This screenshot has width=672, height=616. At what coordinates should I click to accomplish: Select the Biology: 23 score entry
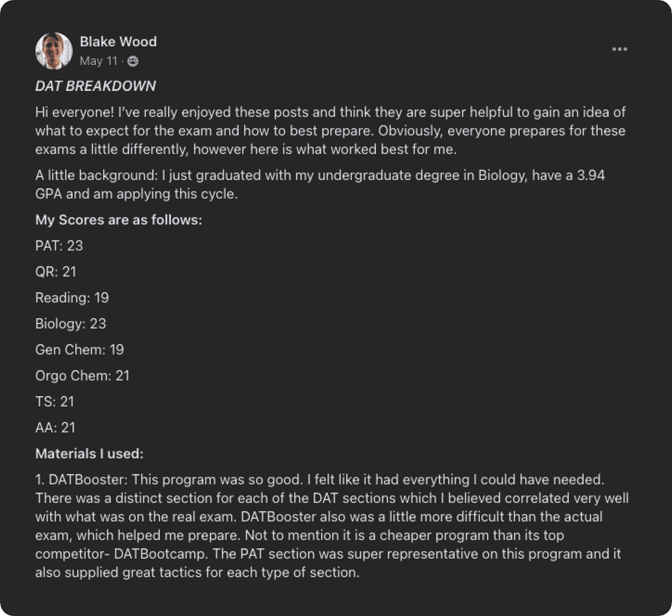tap(71, 323)
